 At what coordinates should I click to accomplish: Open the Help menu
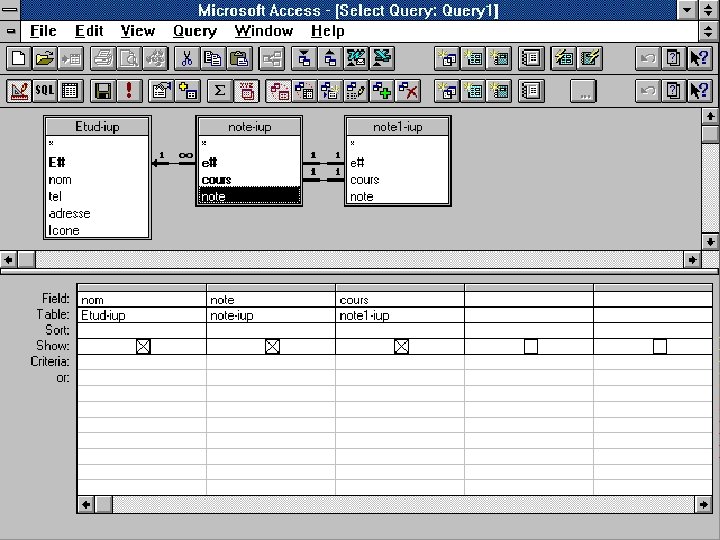327,31
